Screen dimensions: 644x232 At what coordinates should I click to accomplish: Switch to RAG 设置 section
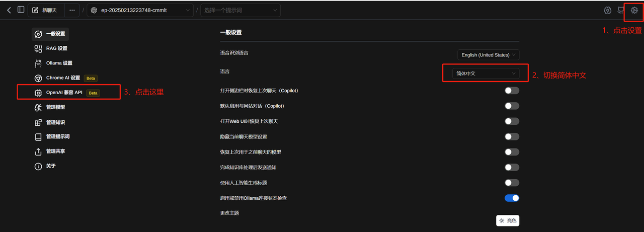(x=56, y=49)
